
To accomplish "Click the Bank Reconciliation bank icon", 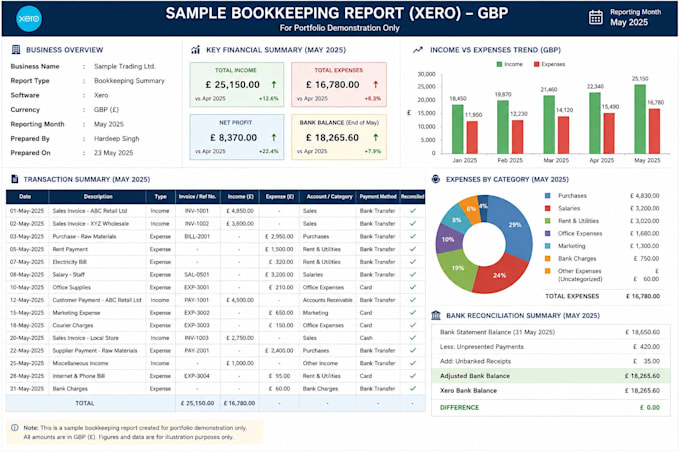I will (436, 315).
